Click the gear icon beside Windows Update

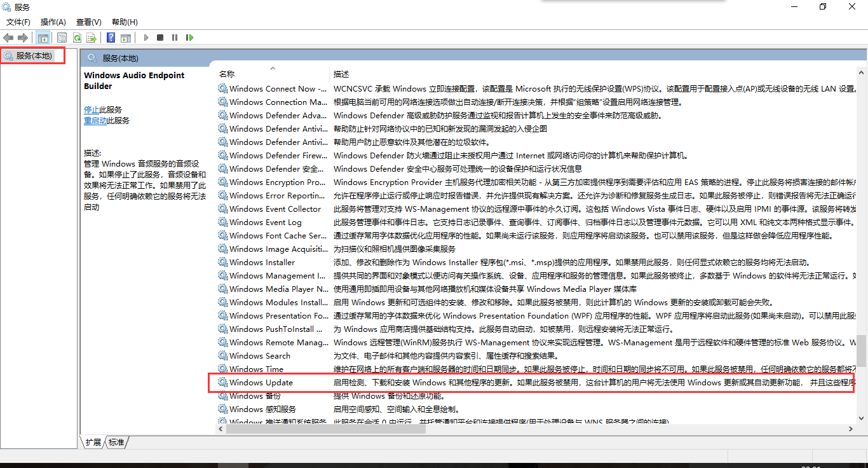tap(222, 382)
